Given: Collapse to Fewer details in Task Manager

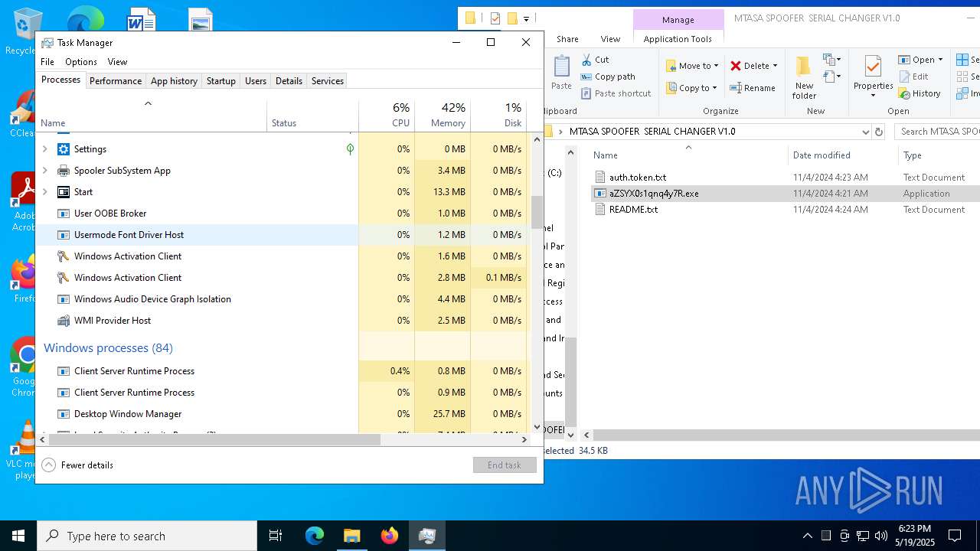Looking at the screenshot, I should click(78, 465).
